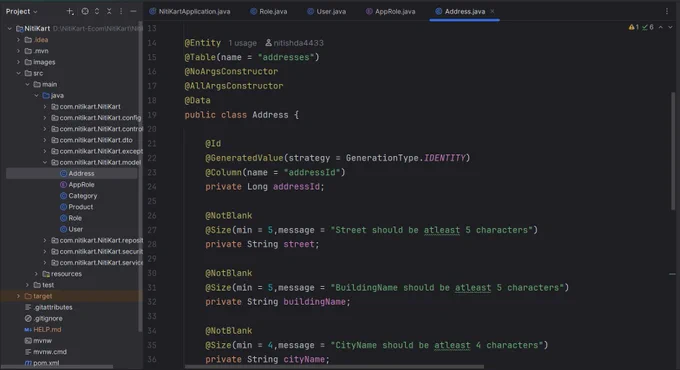Switch to AppRole.java tab
Screen dimensions: 680x370
click(x=390, y=11)
